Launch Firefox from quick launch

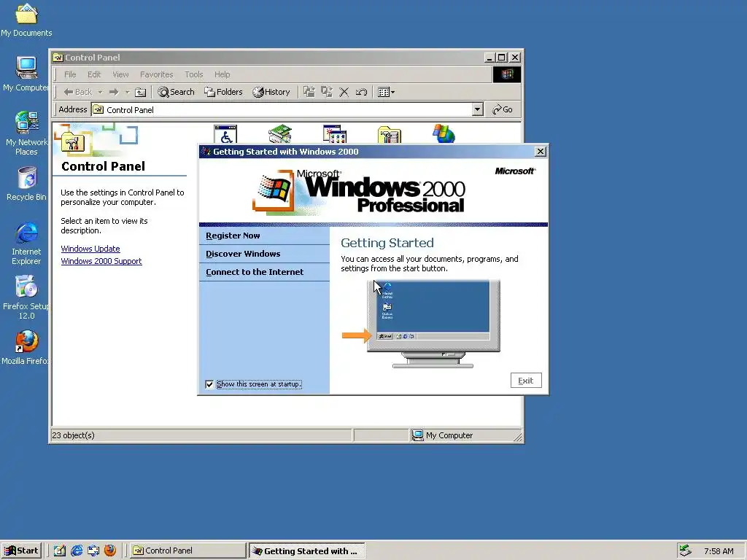click(x=110, y=551)
